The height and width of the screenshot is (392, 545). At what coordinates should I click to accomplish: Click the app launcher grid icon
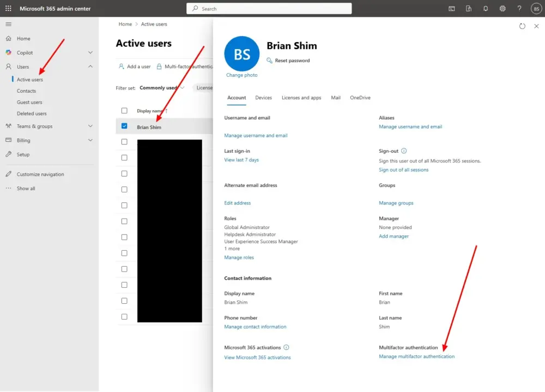pyautogui.click(x=8, y=8)
